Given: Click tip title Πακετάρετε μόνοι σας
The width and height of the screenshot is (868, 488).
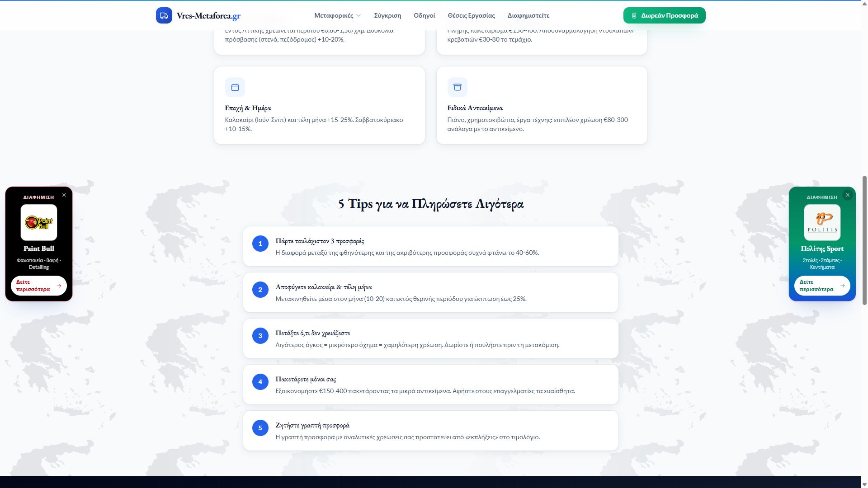Looking at the screenshot, I should tap(306, 380).
